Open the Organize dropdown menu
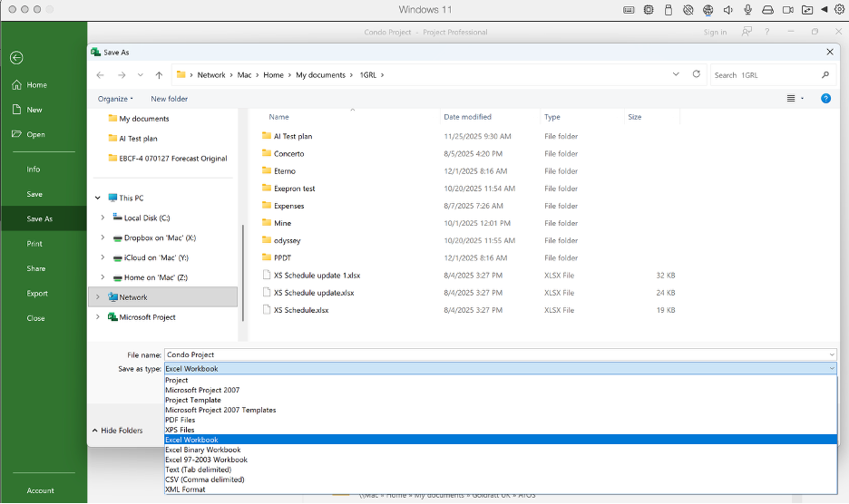This screenshot has height=504, width=849. tap(115, 99)
